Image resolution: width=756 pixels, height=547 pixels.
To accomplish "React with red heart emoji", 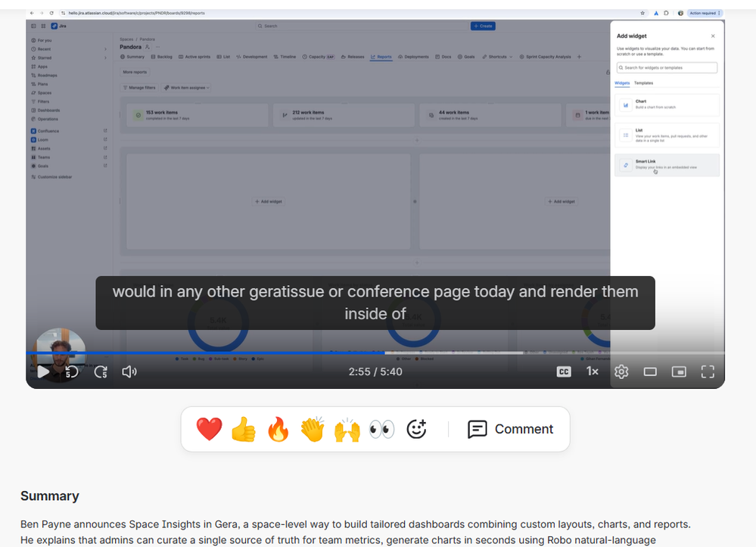I will (x=210, y=429).
